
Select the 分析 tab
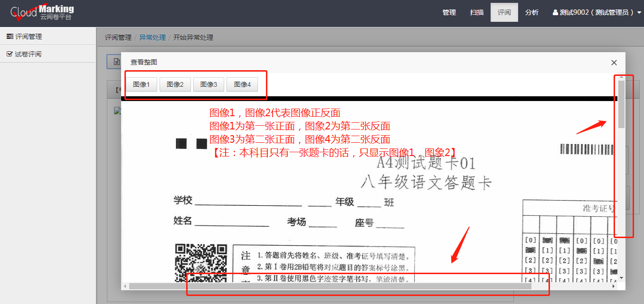pyautogui.click(x=532, y=12)
